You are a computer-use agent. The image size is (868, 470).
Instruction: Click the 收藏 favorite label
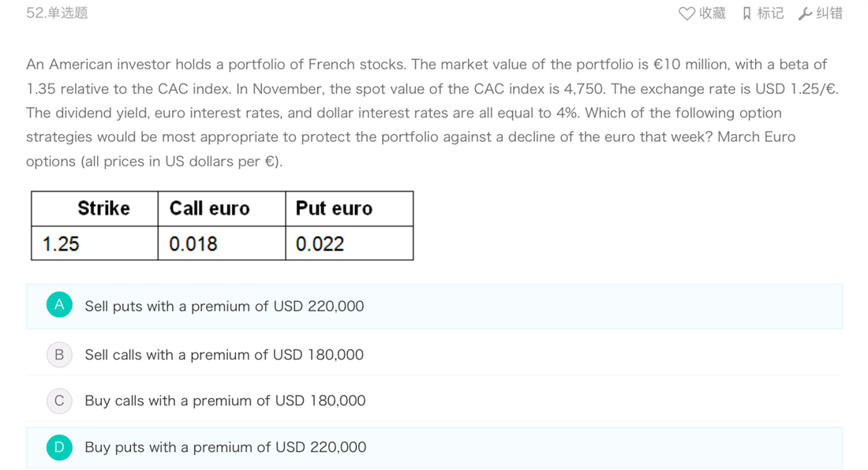tap(712, 13)
